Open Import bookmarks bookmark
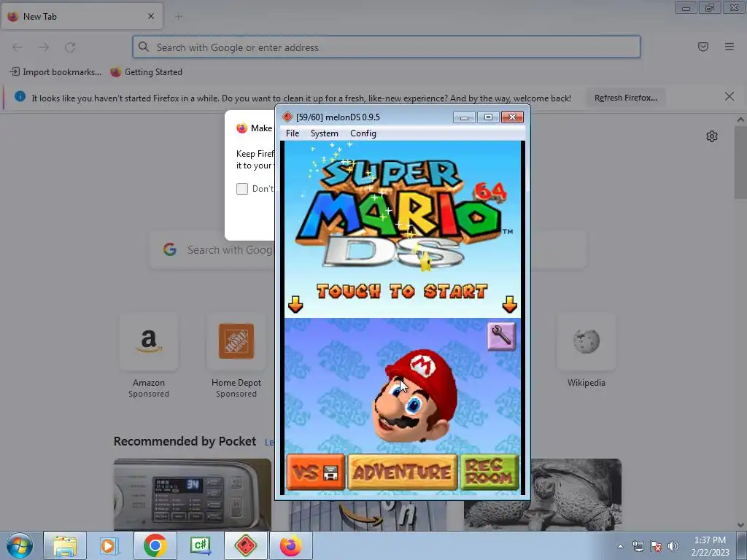The height and width of the screenshot is (560, 747). (x=55, y=72)
